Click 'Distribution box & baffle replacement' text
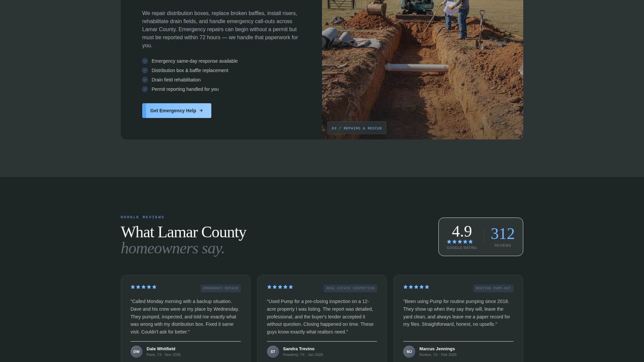The image size is (644, 362). [190, 70]
